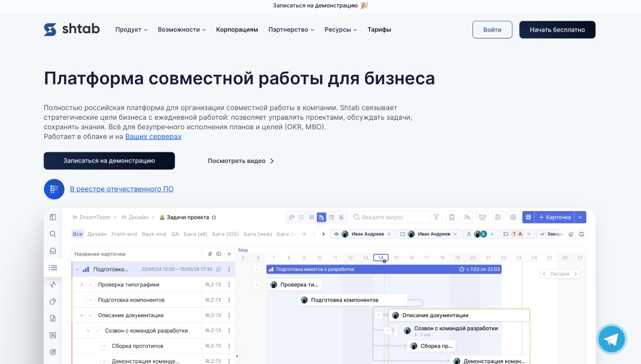Open the pie chart reports sidebar icon
This screenshot has height=364, width=641.
(53, 302)
